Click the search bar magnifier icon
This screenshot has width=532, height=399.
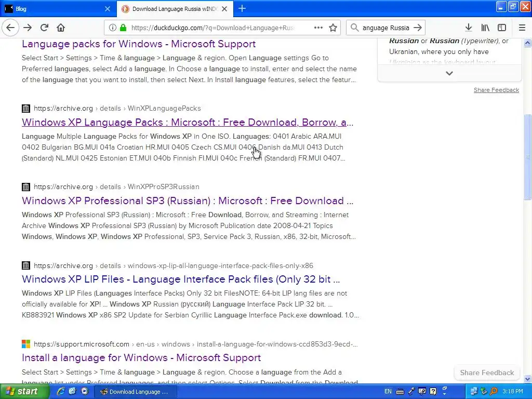coord(354,28)
